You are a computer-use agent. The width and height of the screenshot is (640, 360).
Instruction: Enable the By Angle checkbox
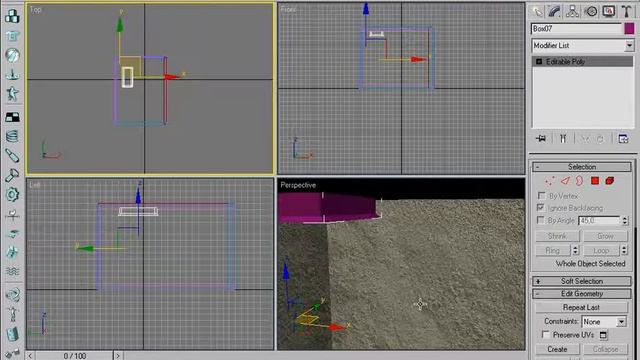540,220
